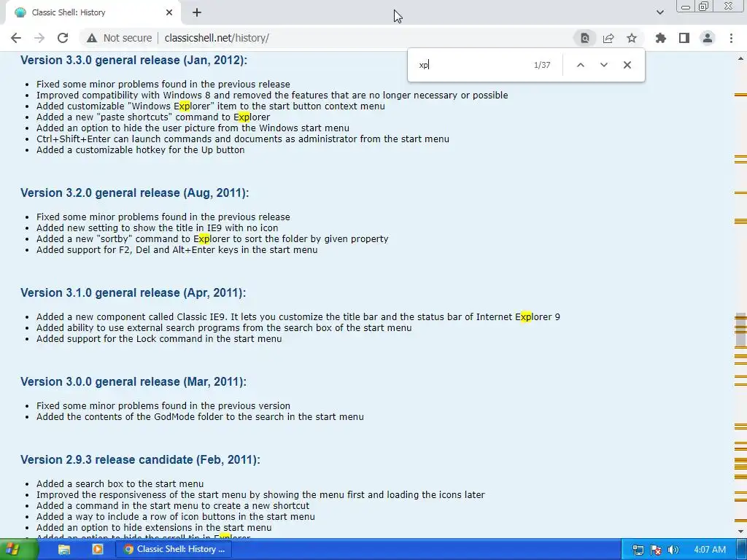This screenshot has width=747, height=560.
Task: Open the Not secure site info warning
Action: pyautogui.click(x=119, y=38)
